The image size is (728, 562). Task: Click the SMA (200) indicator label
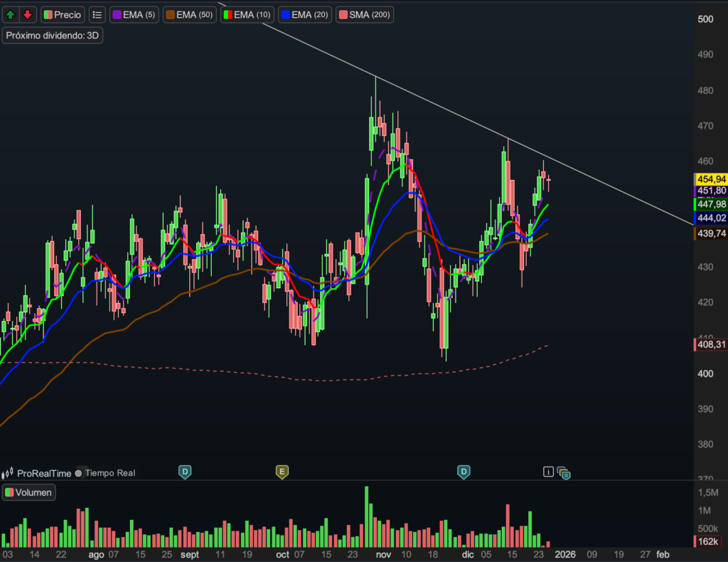point(364,14)
